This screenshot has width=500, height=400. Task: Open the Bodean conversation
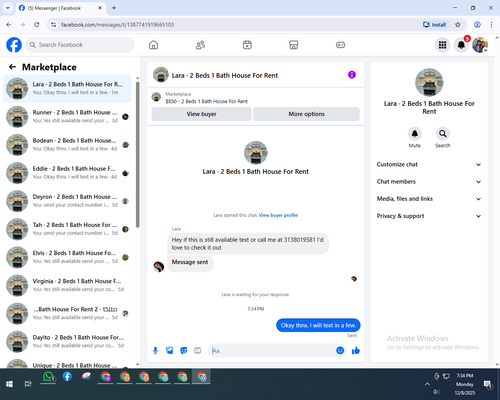67,145
